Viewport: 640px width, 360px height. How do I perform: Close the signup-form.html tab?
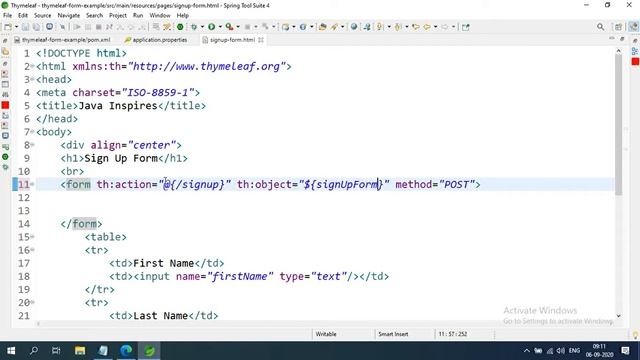click(x=261, y=40)
